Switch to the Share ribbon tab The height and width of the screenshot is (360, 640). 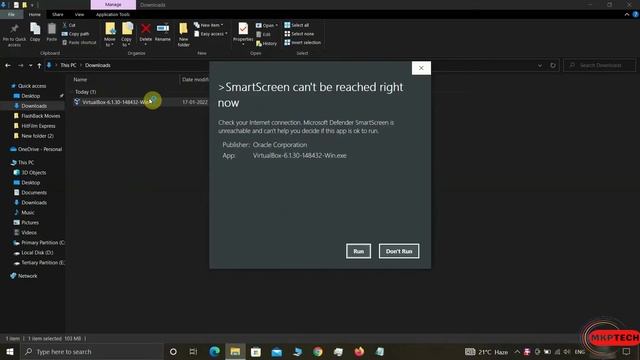tap(58, 15)
